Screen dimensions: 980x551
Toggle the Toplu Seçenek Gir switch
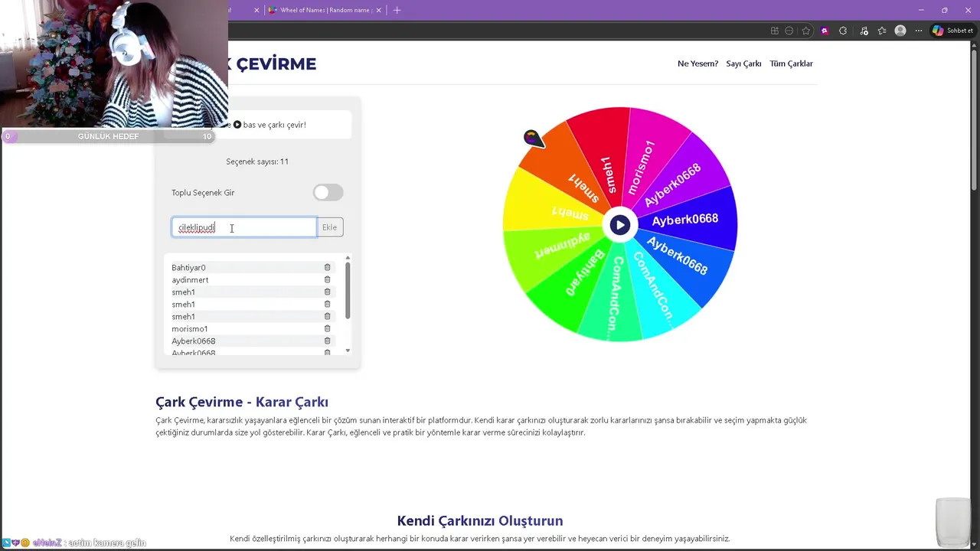point(328,193)
